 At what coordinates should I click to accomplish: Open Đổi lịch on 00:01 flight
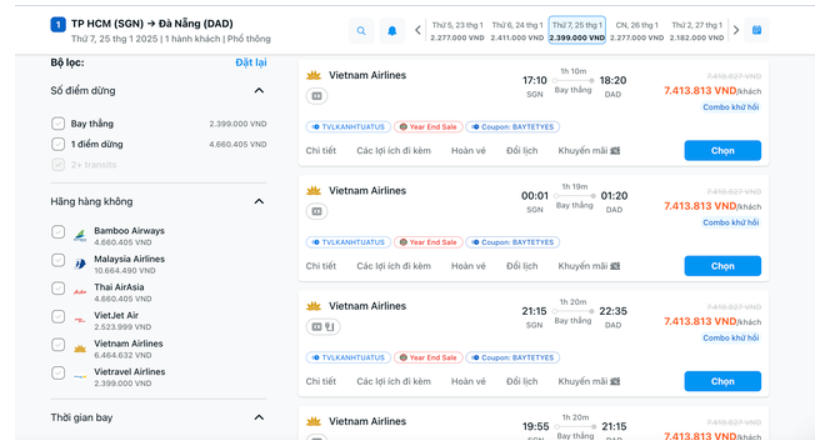[x=522, y=266]
